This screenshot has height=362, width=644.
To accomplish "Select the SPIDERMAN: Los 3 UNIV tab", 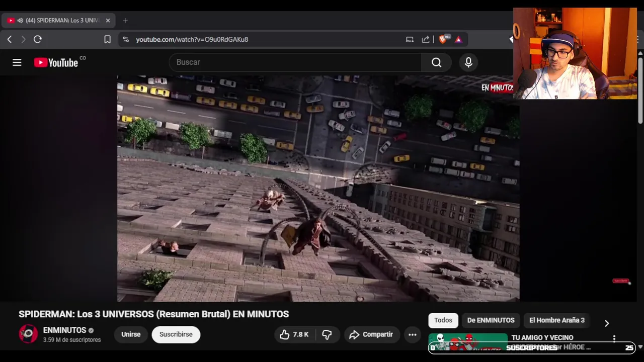I will point(58,21).
